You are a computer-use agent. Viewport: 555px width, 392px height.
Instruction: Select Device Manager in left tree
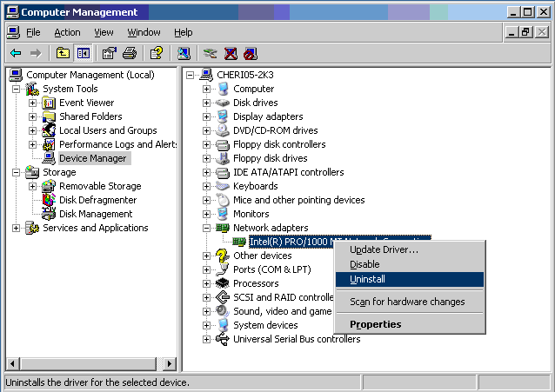(93, 158)
